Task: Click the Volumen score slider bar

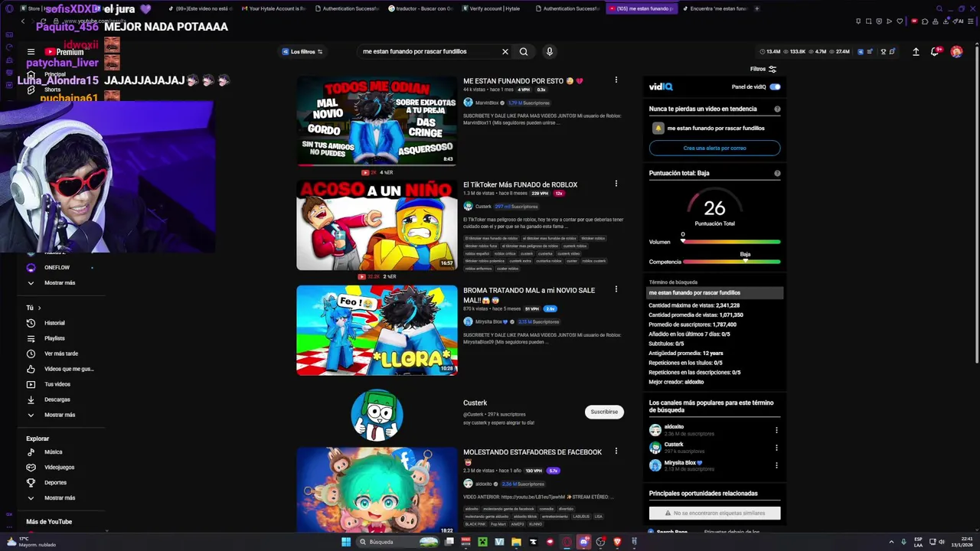Action: 731,242
